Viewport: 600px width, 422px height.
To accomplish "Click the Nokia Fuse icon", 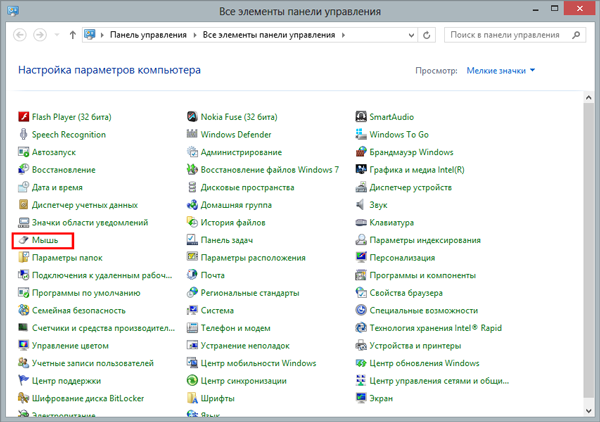I will coord(192,117).
